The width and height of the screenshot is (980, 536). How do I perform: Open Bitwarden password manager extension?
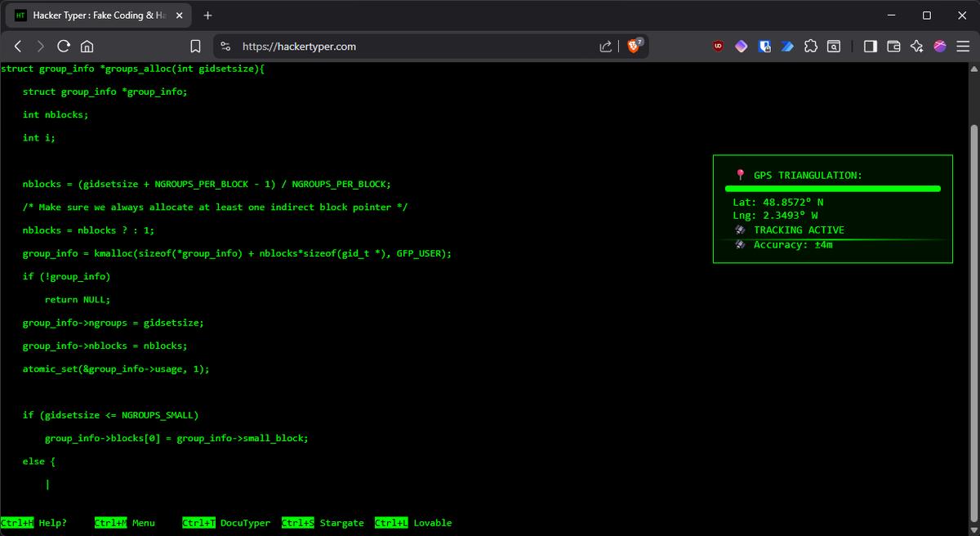(764, 47)
